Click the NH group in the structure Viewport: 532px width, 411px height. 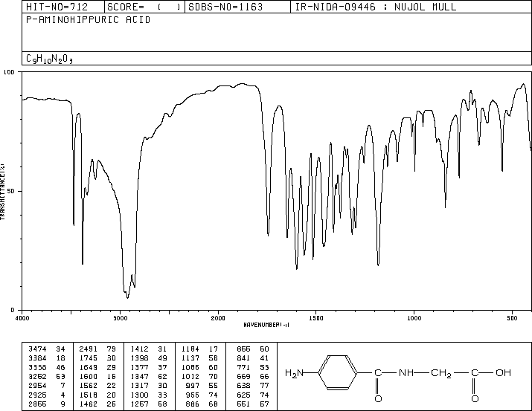(x=406, y=372)
